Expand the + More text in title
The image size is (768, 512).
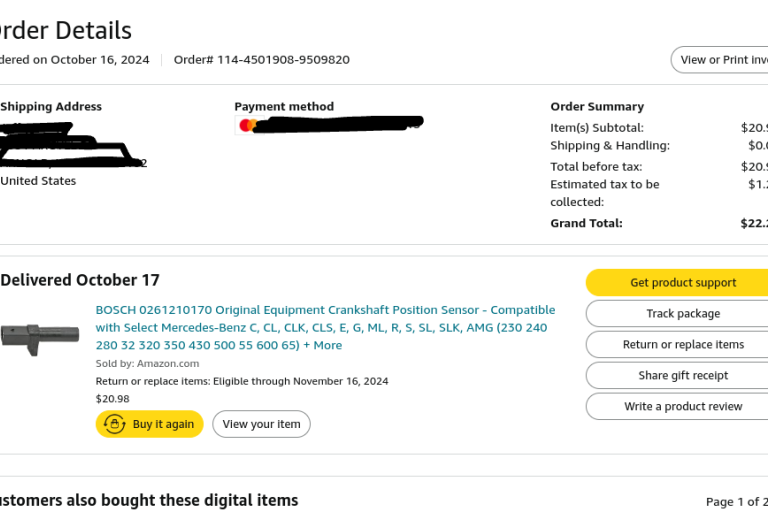(323, 345)
